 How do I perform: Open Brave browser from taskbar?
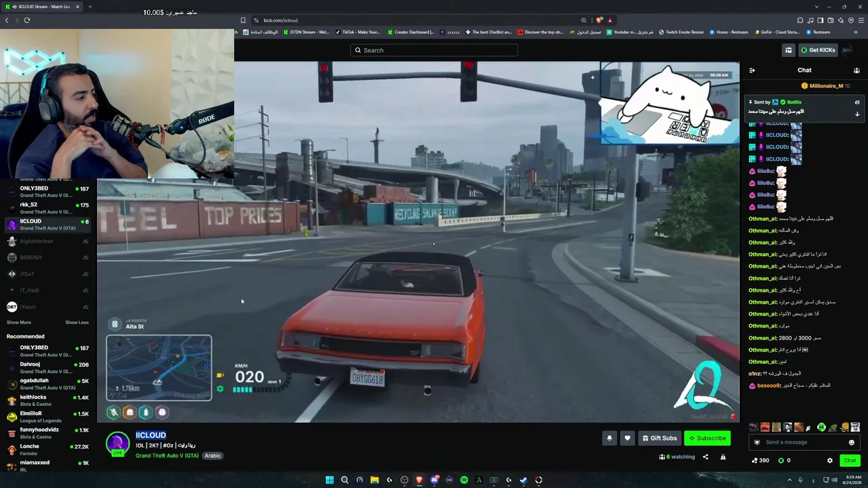(419, 480)
